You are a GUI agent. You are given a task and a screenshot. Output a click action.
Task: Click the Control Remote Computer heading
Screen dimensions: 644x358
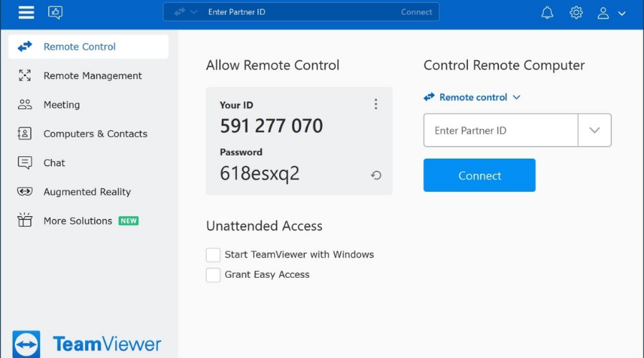coord(504,65)
